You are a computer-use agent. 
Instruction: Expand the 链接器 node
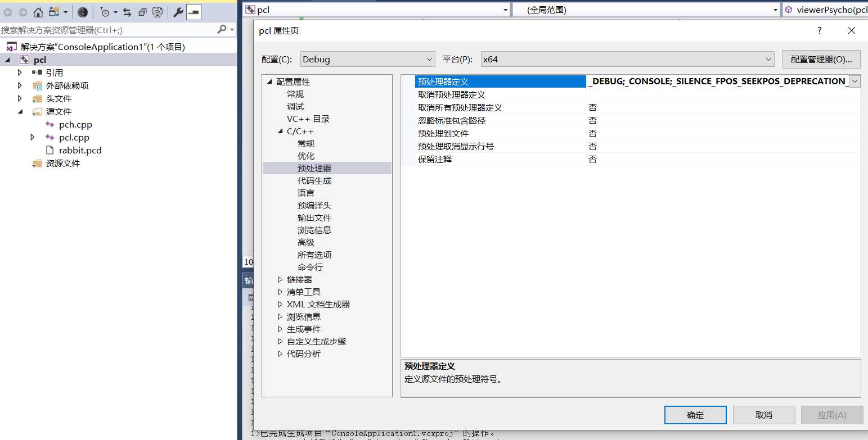280,279
